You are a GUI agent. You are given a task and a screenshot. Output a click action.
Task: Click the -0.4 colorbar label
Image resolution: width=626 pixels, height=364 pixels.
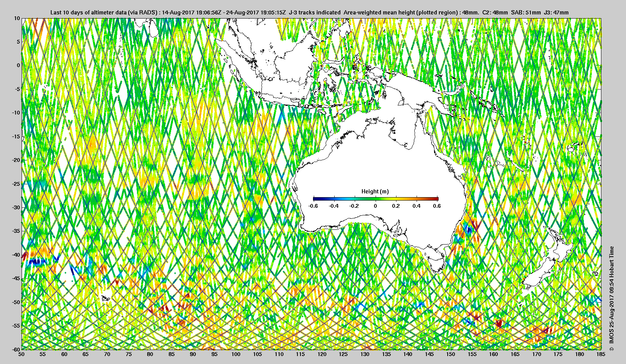coord(334,206)
